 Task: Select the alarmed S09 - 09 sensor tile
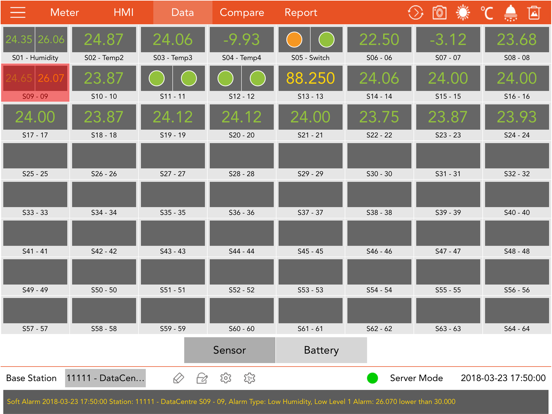tap(35, 83)
